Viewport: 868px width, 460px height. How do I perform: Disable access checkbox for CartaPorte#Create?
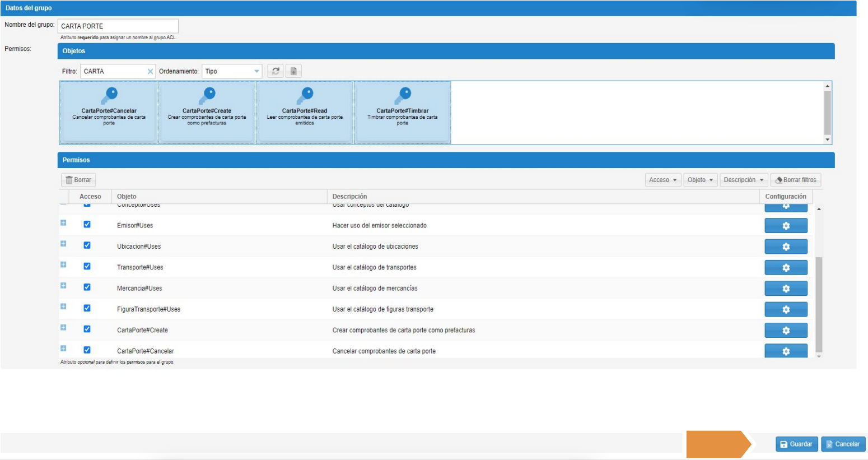(87, 329)
